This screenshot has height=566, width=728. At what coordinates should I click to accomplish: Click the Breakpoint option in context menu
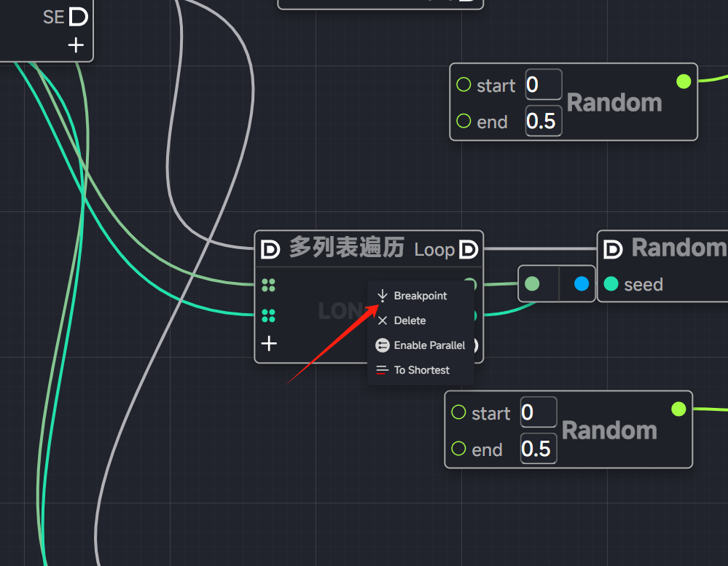pyautogui.click(x=420, y=296)
